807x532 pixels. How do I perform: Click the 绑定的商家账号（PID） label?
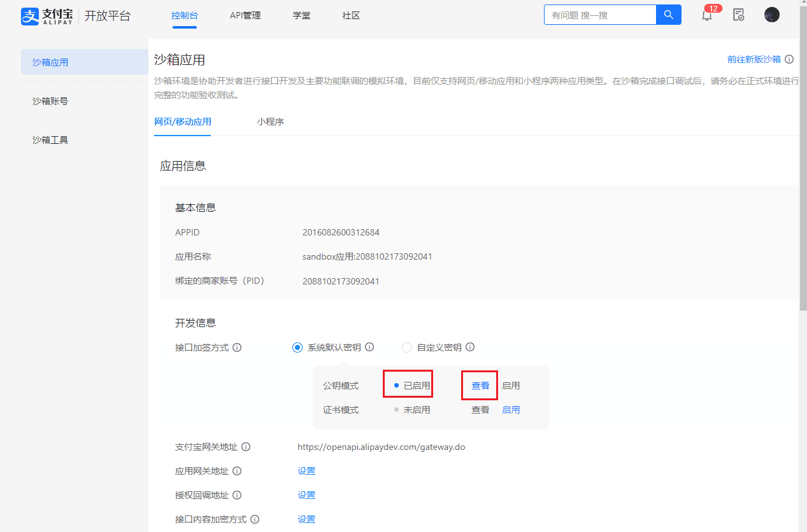pos(220,281)
